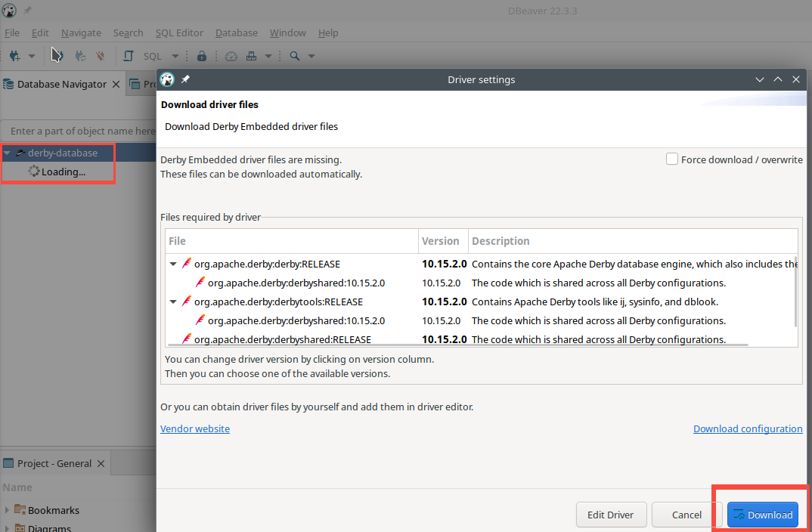812x532 pixels.
Task: Click version 10.15.2.0 of derby:RELEASE
Action: [444, 264]
